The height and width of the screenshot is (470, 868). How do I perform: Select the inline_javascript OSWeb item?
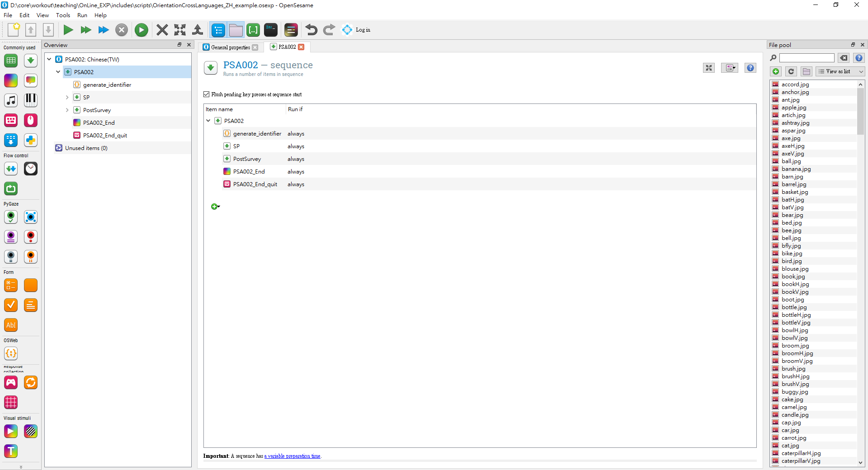click(x=11, y=353)
